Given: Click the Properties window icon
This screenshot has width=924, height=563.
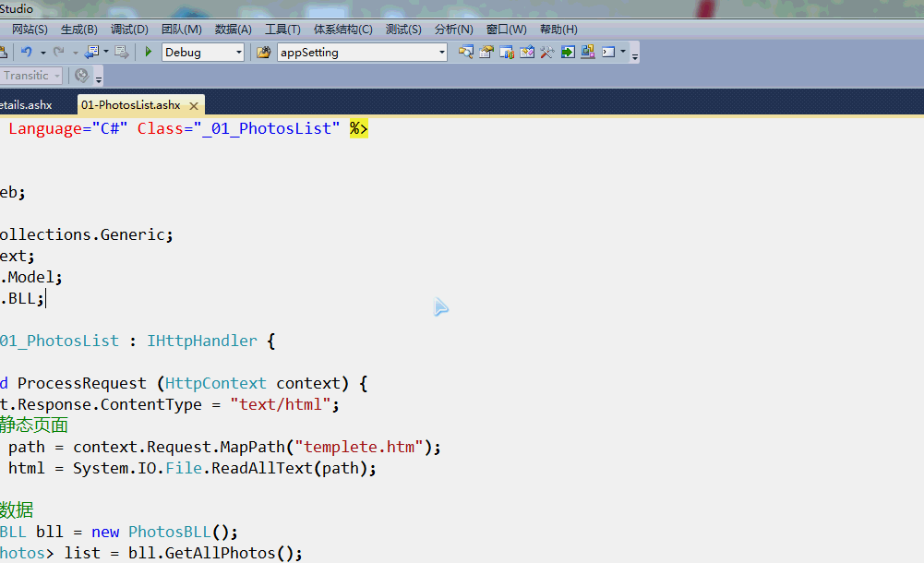Looking at the screenshot, I should pos(486,52).
